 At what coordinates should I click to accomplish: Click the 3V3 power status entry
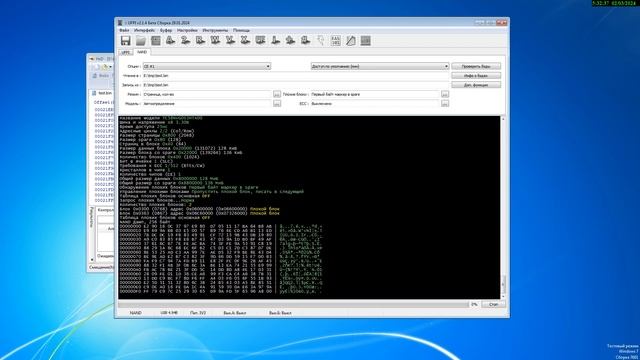tap(198, 313)
